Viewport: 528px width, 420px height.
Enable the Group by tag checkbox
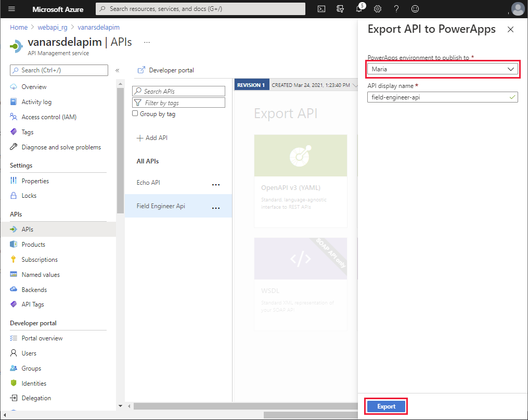coord(135,113)
